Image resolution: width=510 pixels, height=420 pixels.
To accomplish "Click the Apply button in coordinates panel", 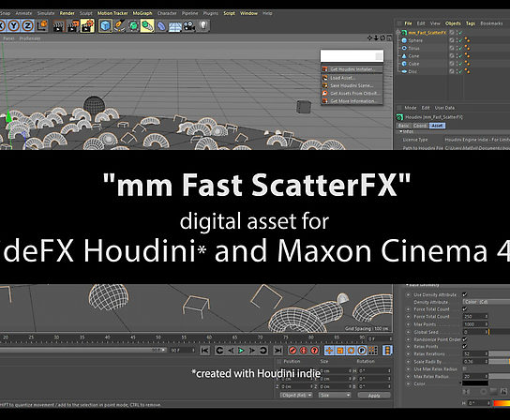I will (374, 396).
